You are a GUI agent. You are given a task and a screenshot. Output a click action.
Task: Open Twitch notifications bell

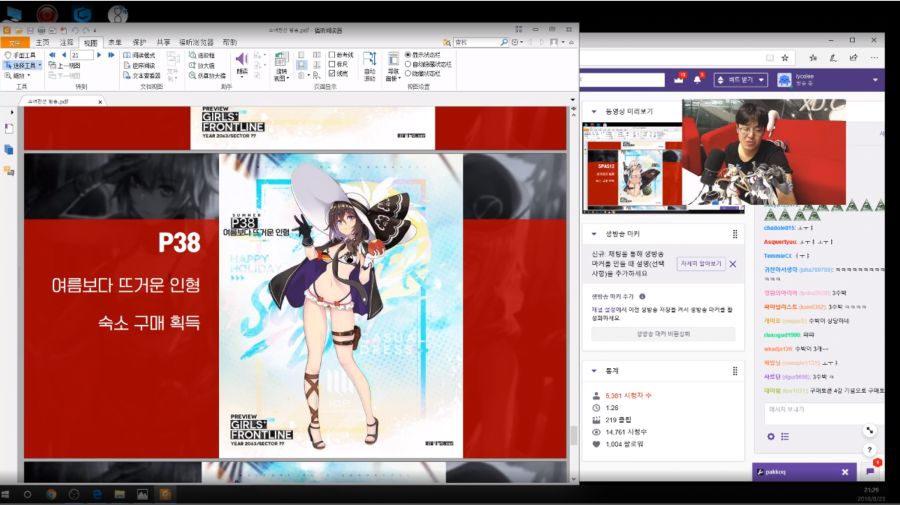click(x=697, y=80)
